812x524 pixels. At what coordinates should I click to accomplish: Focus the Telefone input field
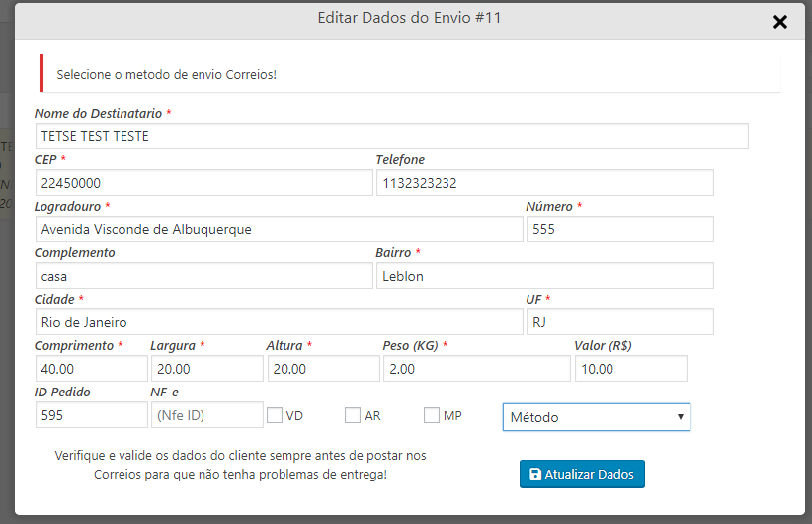coord(544,183)
